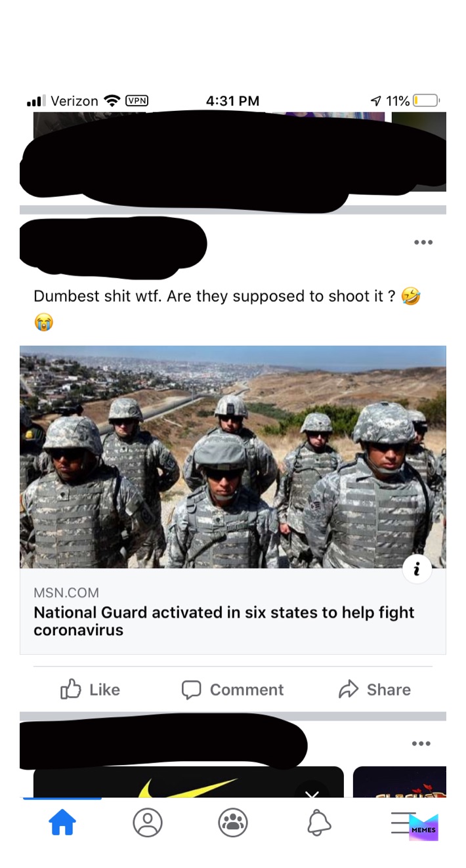466x868 pixels.
Task: Tap the speech bubble comment icon
Action: tap(191, 690)
